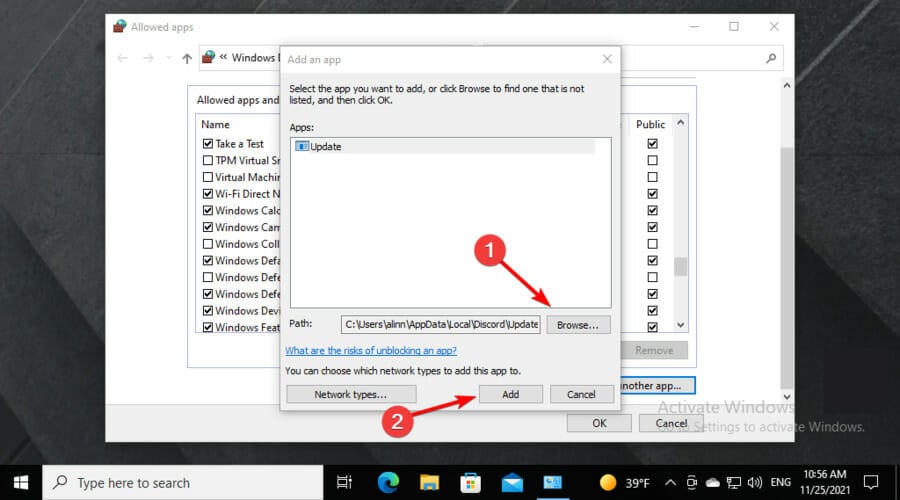Toggle Public checkbox in Take a Test row

click(x=652, y=144)
